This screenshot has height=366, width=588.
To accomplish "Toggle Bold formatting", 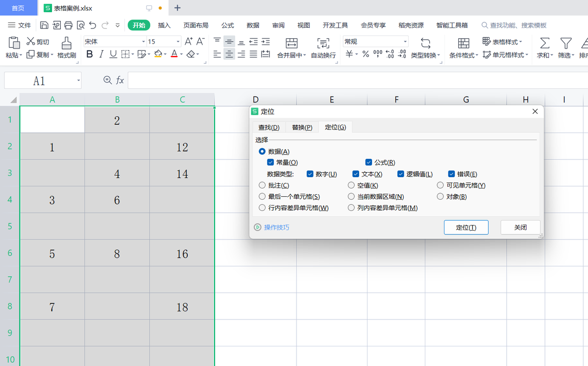I will (89, 54).
